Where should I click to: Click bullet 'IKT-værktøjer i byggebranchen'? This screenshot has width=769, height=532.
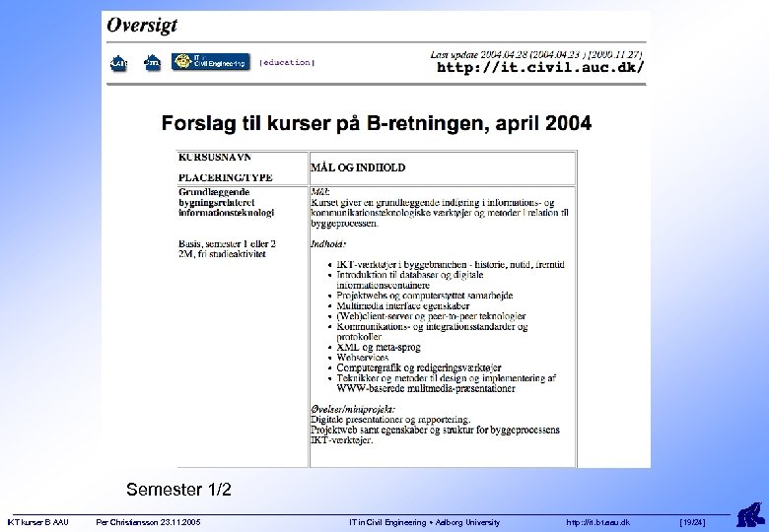[451, 265]
